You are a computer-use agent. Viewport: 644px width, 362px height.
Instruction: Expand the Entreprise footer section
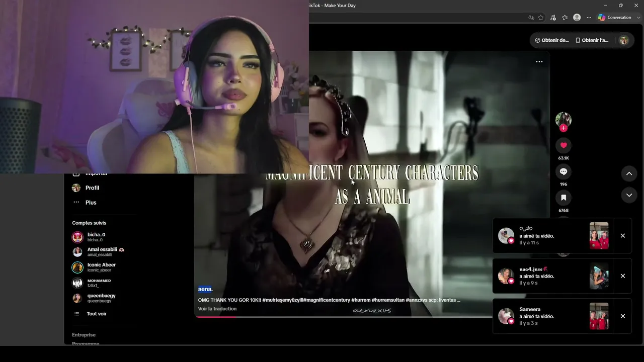[x=84, y=335]
